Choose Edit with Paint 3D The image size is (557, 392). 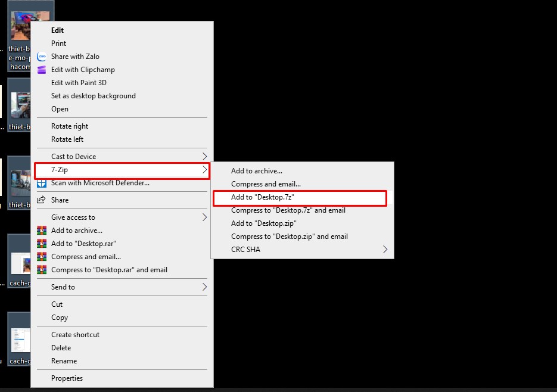coord(122,83)
